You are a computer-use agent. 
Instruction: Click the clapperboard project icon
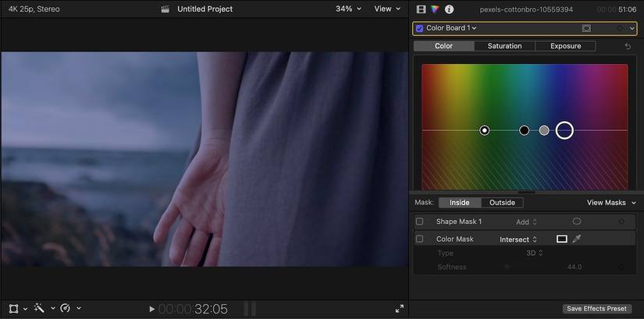coord(165,9)
